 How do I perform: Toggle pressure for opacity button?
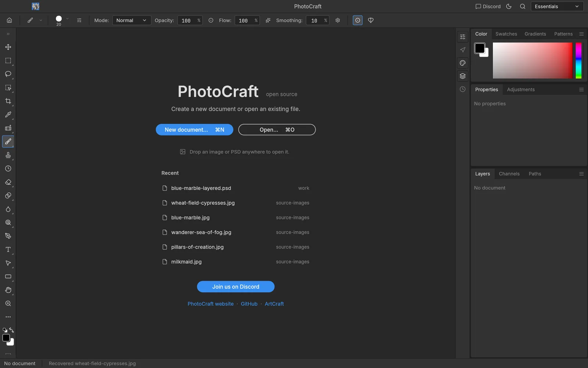(211, 20)
